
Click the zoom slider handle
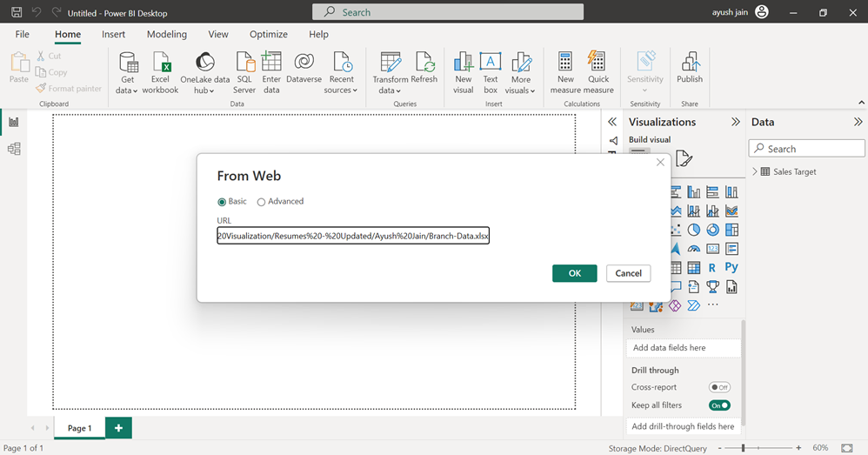(x=744, y=448)
